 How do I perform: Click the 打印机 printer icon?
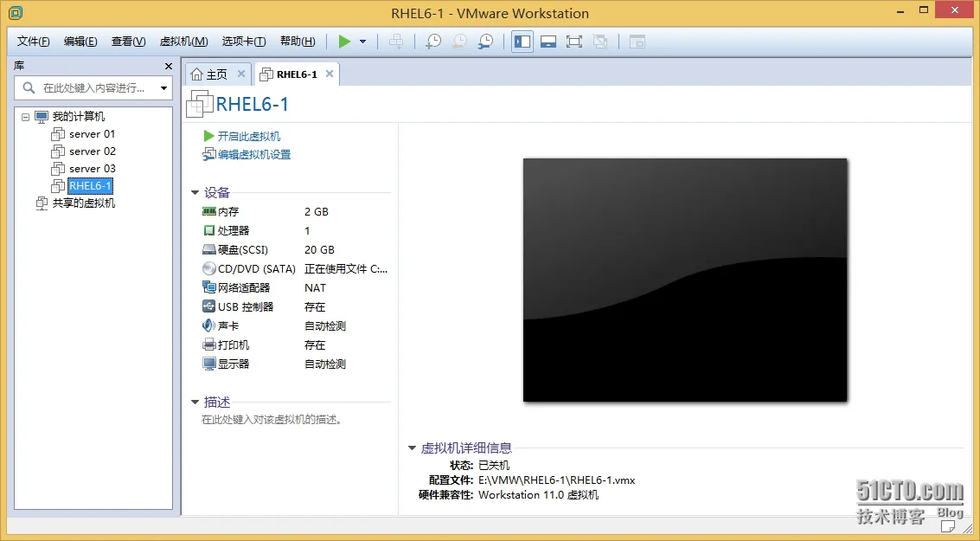coord(208,345)
